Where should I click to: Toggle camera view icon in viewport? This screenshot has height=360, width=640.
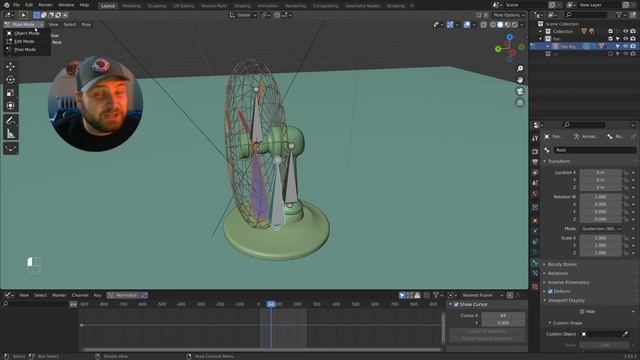520,91
